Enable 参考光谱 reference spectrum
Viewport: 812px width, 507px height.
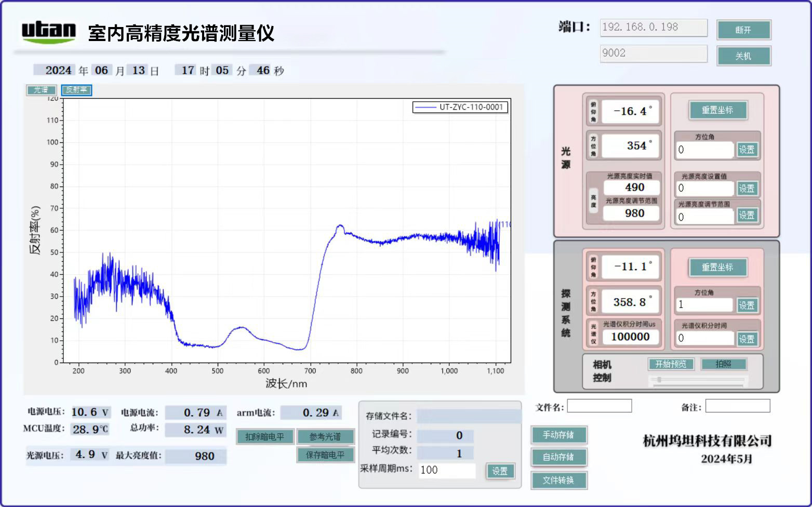[326, 436]
